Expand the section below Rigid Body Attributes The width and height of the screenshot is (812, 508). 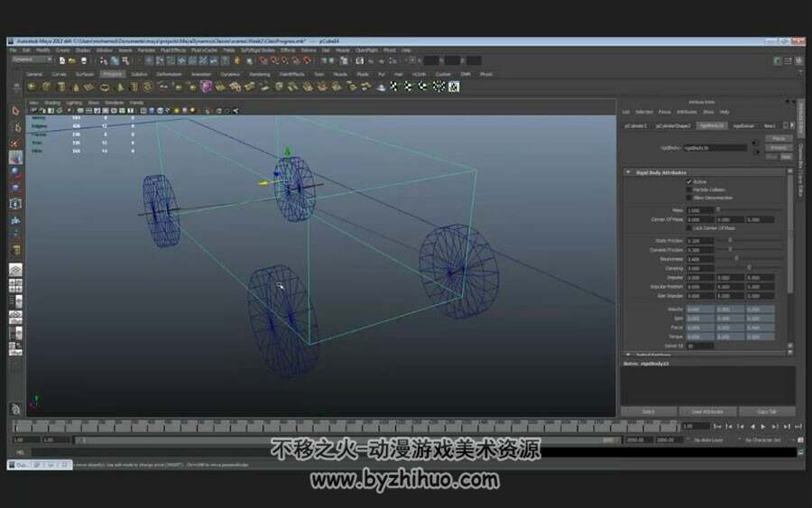(x=628, y=355)
